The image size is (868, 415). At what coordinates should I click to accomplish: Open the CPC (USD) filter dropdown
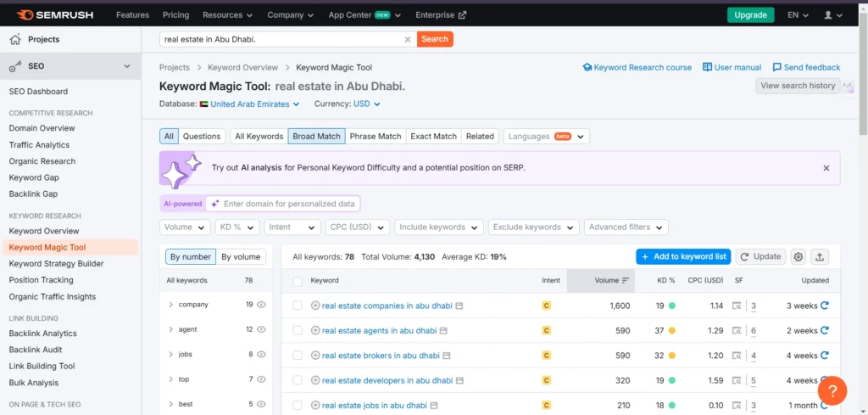pos(357,227)
